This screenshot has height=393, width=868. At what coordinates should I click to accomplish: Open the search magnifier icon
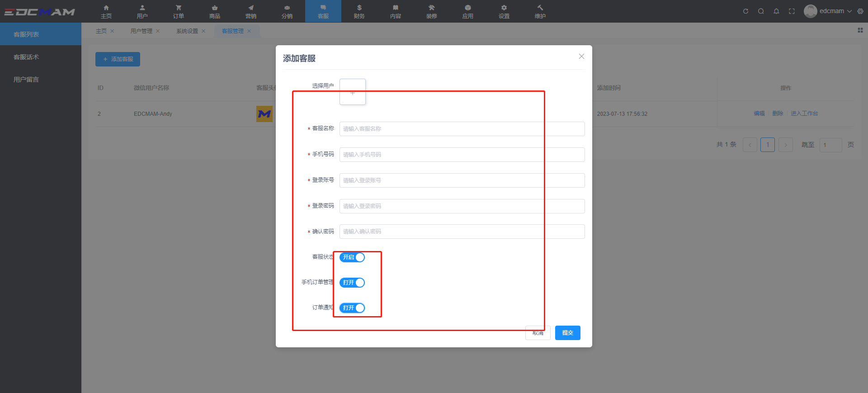coord(761,11)
